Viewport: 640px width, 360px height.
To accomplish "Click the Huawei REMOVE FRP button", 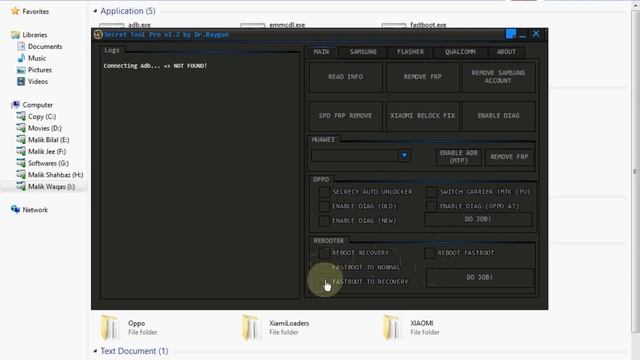I will 509,157.
